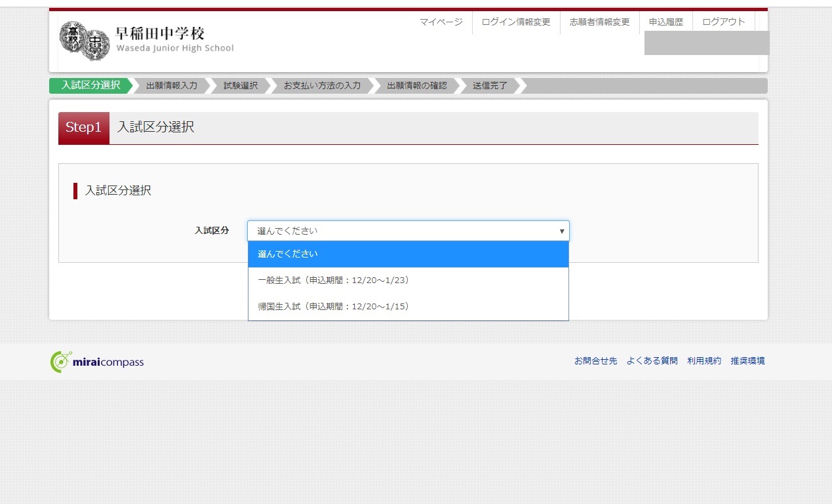Screen dimensions: 832x504
Task: Open 利用規約 footer link
Action: 704,361
